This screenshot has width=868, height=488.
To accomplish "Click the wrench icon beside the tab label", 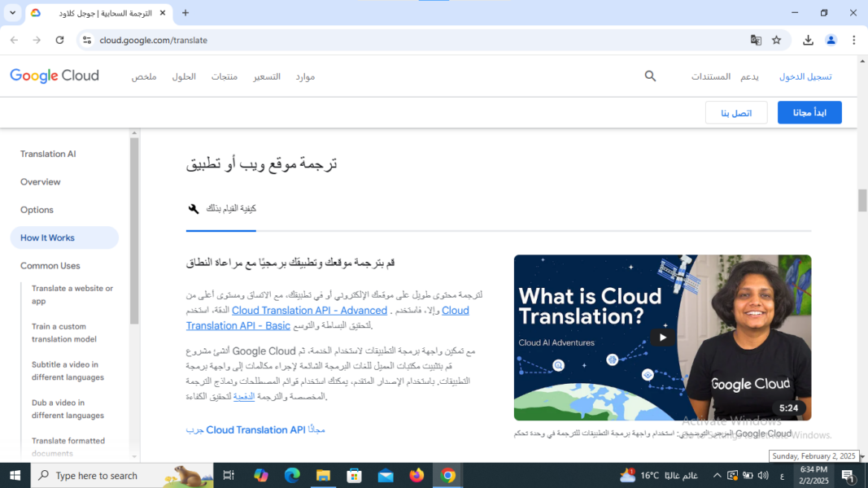I will [193, 208].
